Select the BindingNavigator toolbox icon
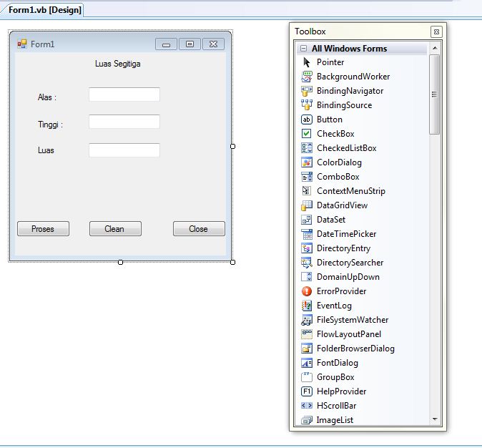Viewport: 482px width, 448px height. tap(307, 91)
